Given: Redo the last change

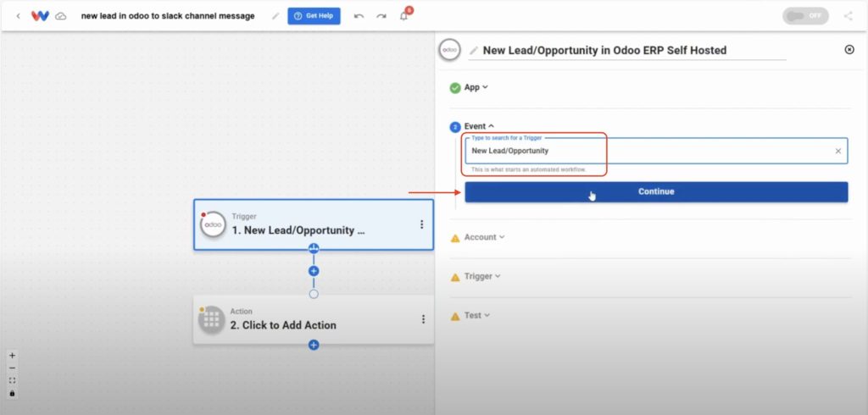Looking at the screenshot, I should [381, 16].
